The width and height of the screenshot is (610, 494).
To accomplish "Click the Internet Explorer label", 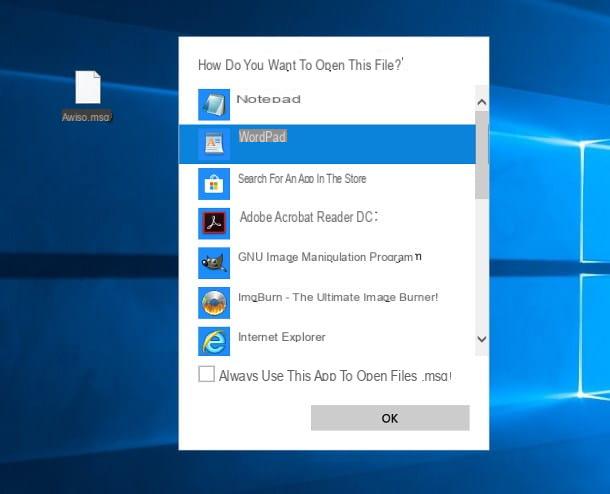I will coord(282,337).
